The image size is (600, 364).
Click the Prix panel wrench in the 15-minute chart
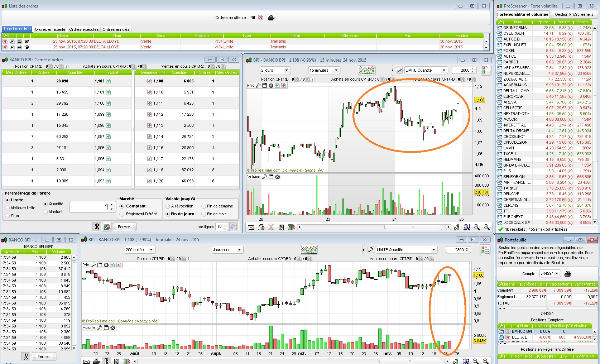tap(258, 86)
